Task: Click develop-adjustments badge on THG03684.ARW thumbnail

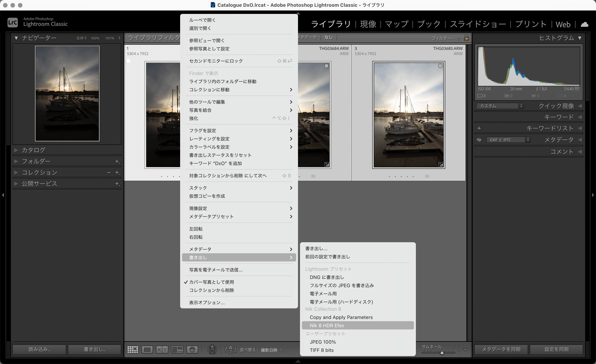Action: (327, 164)
